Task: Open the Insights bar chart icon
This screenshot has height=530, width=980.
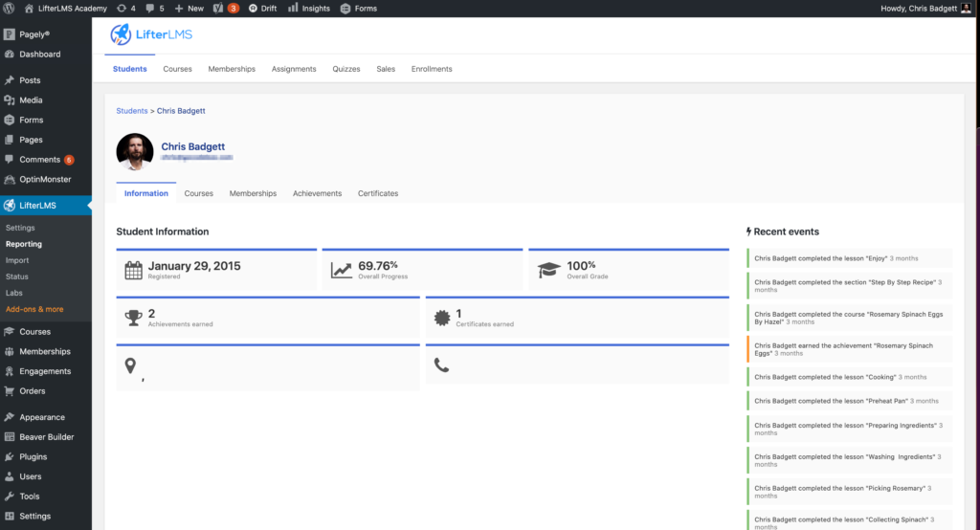Action: [x=293, y=8]
